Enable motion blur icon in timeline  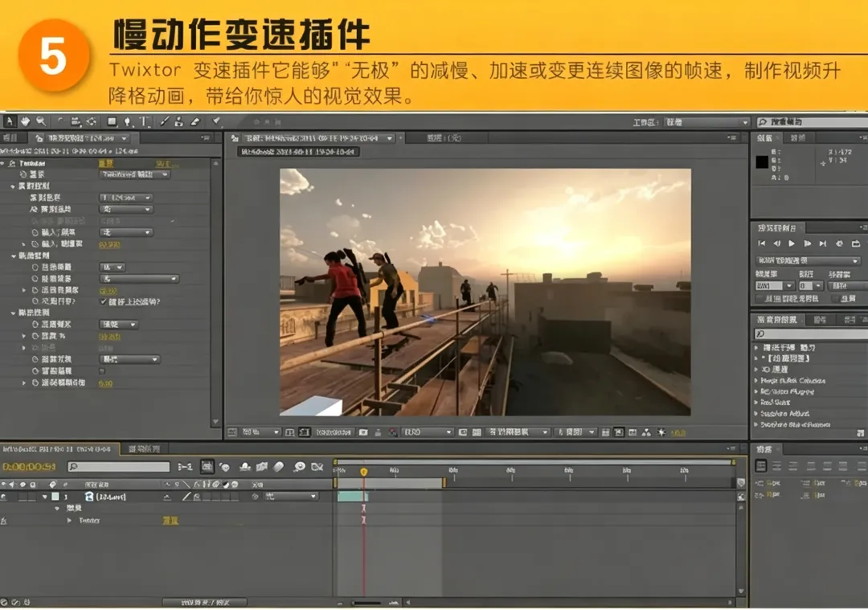point(278,467)
